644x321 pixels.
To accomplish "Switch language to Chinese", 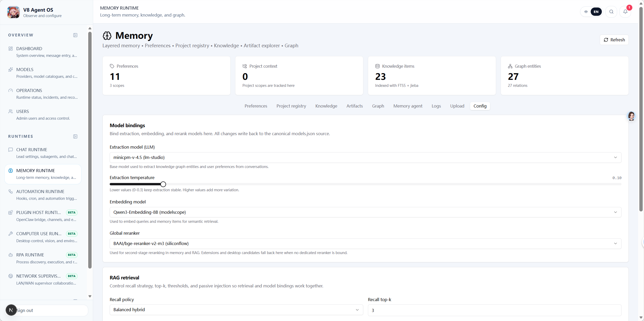I will pos(586,12).
